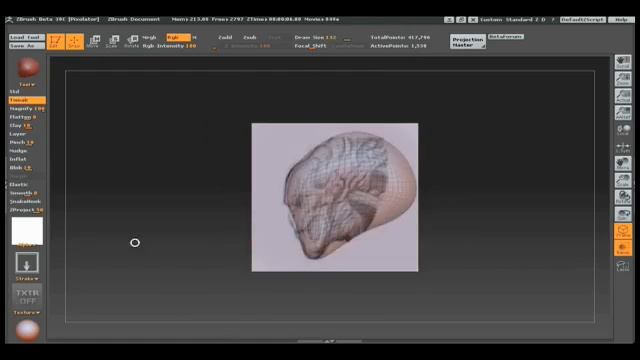The width and height of the screenshot is (640, 360).
Task: Click the TotalPoints readout
Action: 400,37
